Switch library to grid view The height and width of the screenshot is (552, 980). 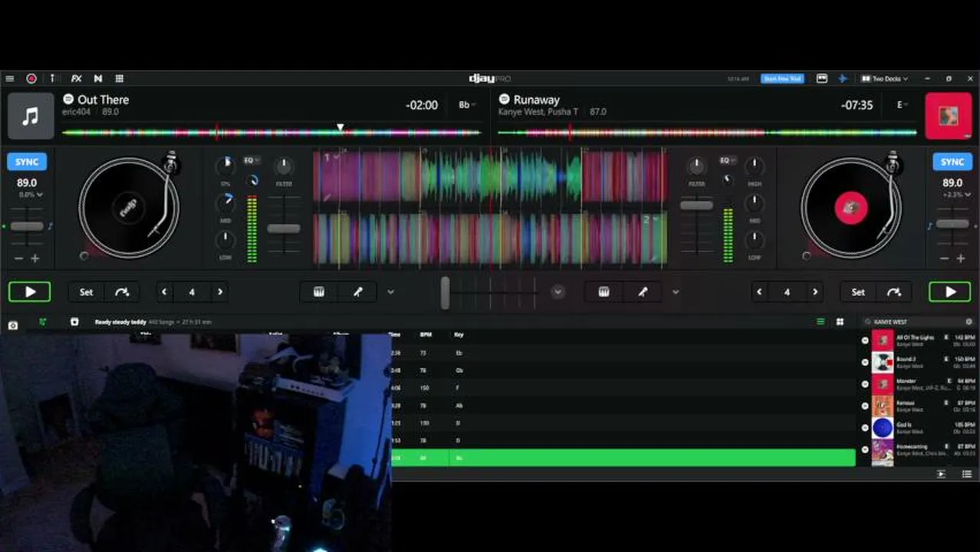click(840, 322)
